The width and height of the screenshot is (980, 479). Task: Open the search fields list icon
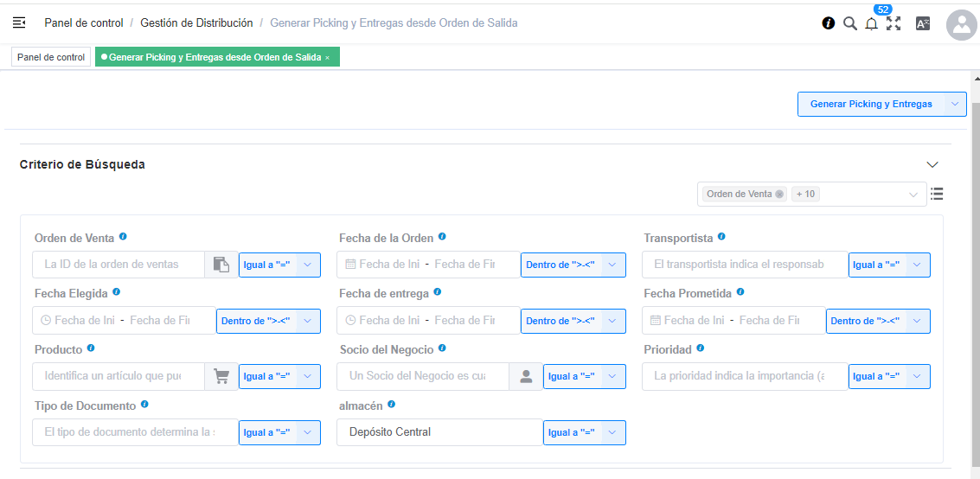coord(936,195)
